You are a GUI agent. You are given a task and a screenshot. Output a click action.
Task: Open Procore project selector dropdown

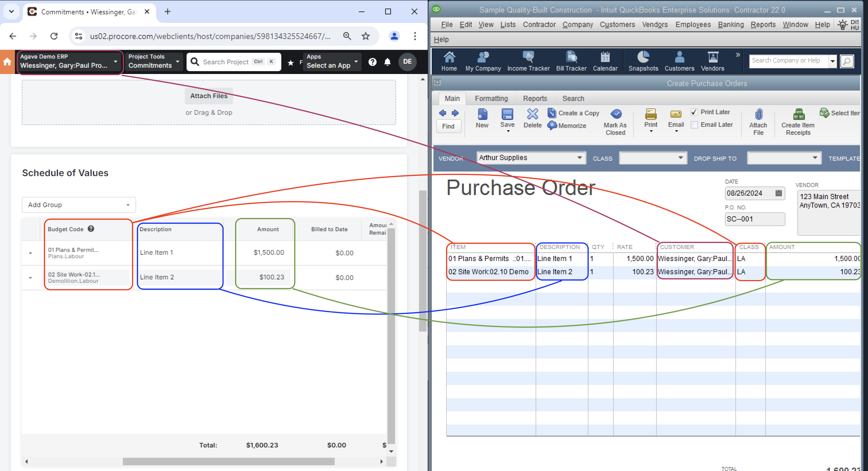click(x=69, y=62)
